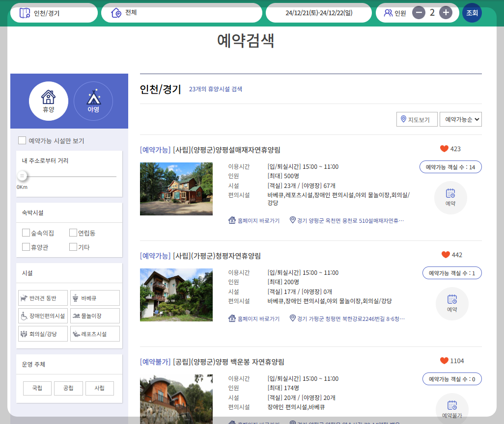504x424 pixels.
Task: Check the 기타 lodging option
Action: [x=73, y=247]
